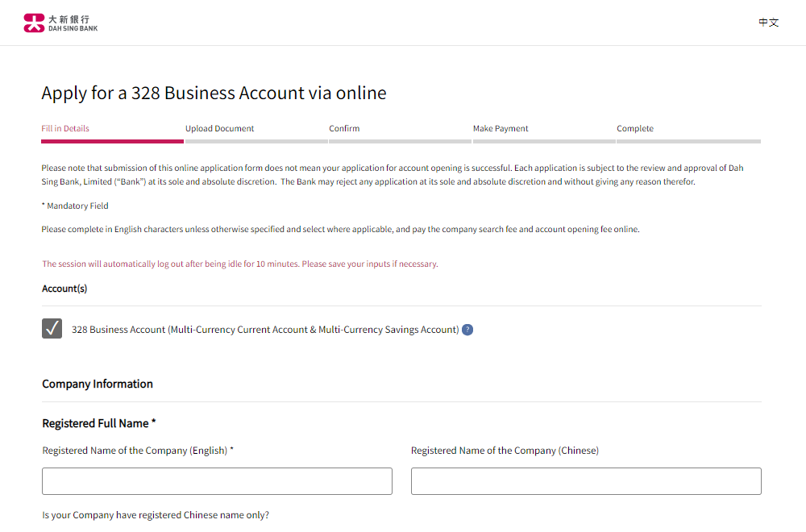Screen dimensions: 806x532
Task: Select the Confirm step
Action: [344, 128]
